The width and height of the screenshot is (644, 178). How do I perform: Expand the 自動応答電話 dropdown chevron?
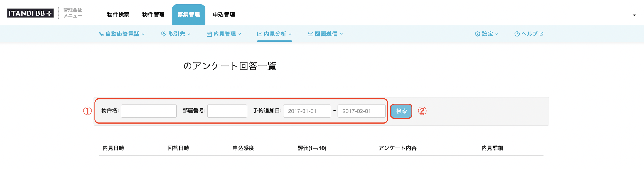(143, 34)
